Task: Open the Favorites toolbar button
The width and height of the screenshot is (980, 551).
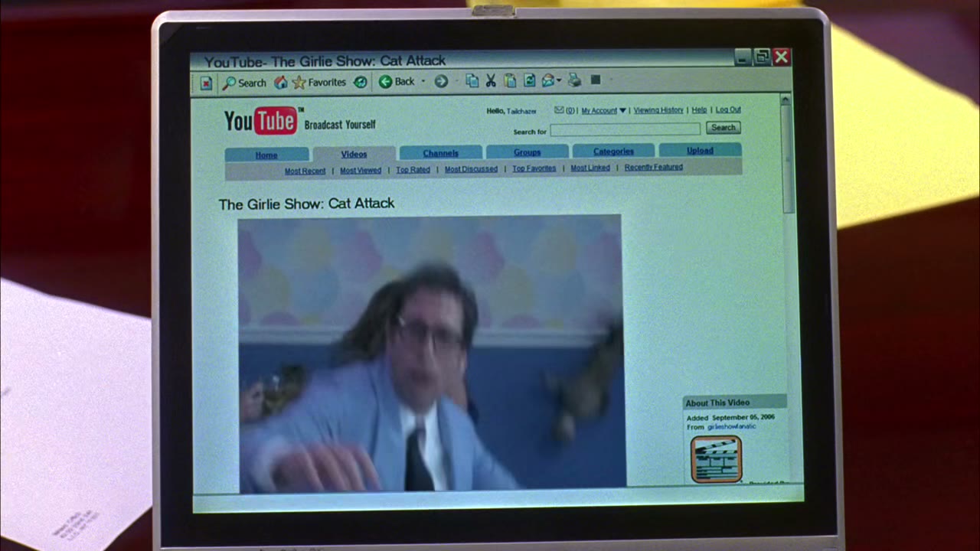Action: click(318, 82)
